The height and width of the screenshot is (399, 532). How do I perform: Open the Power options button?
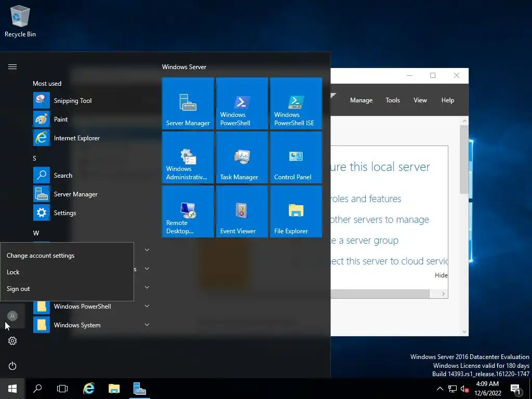point(12,366)
